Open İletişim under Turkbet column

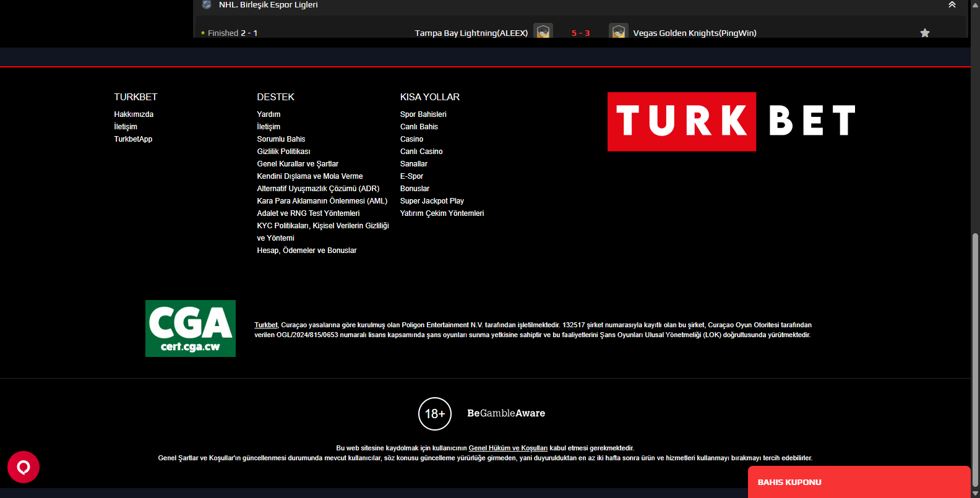pos(126,127)
